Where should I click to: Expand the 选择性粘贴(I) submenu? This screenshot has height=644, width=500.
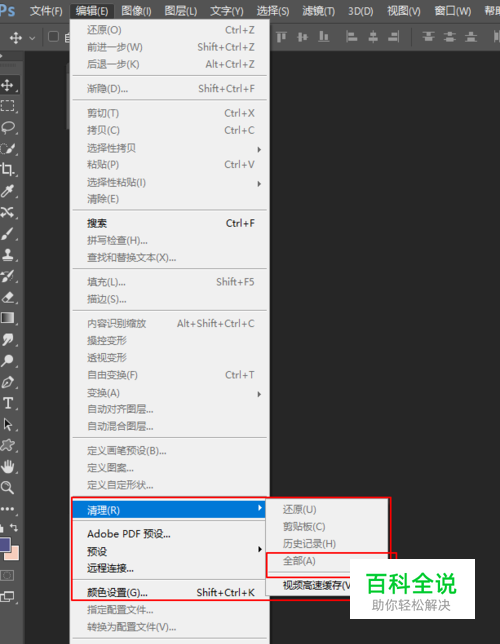[170, 182]
